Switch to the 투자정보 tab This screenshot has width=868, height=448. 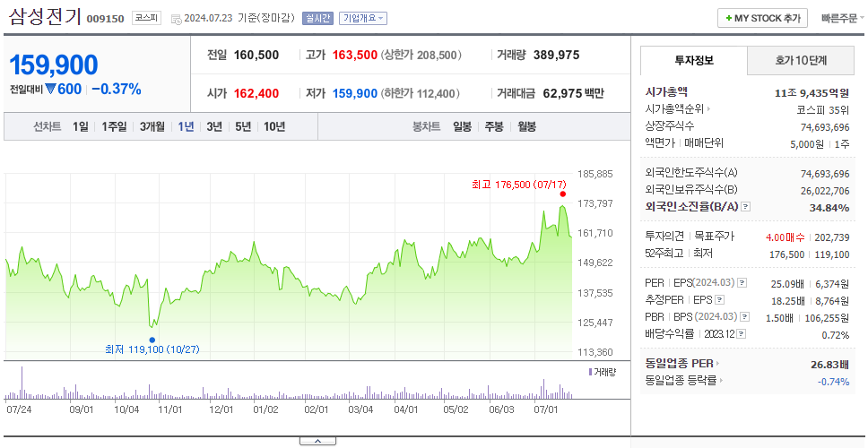[694, 60]
